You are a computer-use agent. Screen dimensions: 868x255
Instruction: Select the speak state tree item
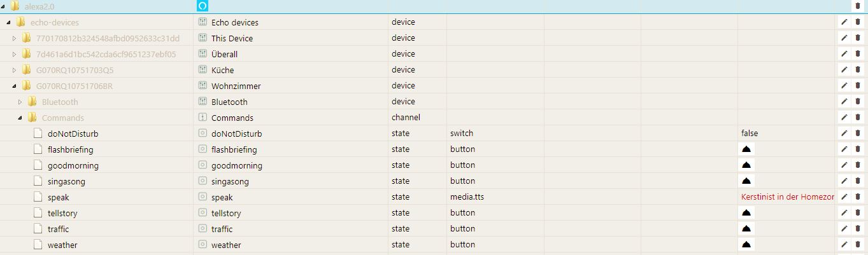[58, 197]
